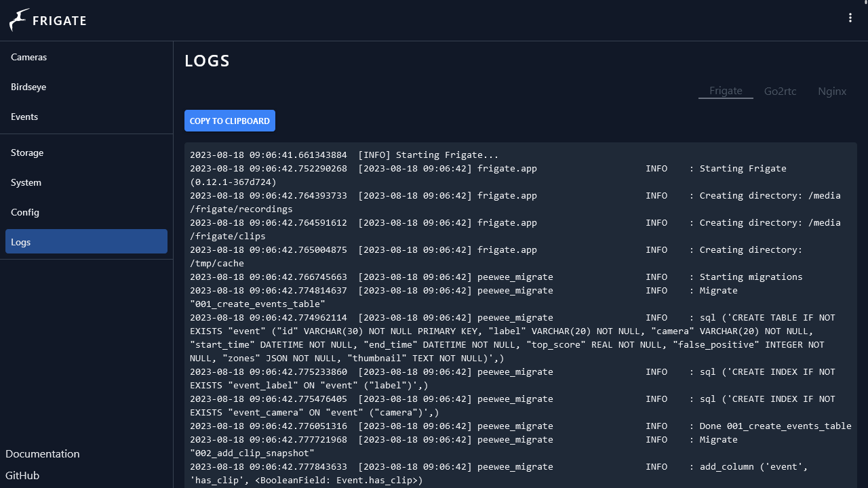
Task: Open the Cameras page
Action: [29, 57]
